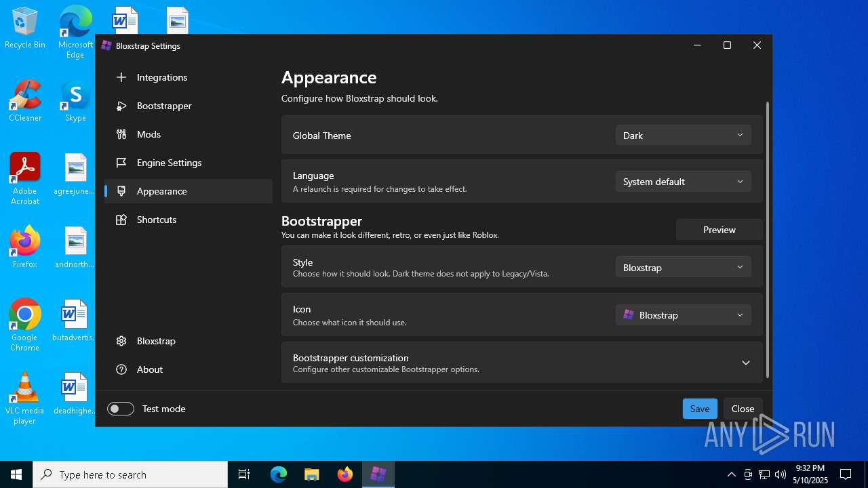This screenshot has width=868, height=488.
Task: Select the Adobe Acrobat desktop icon
Action: click(x=25, y=179)
